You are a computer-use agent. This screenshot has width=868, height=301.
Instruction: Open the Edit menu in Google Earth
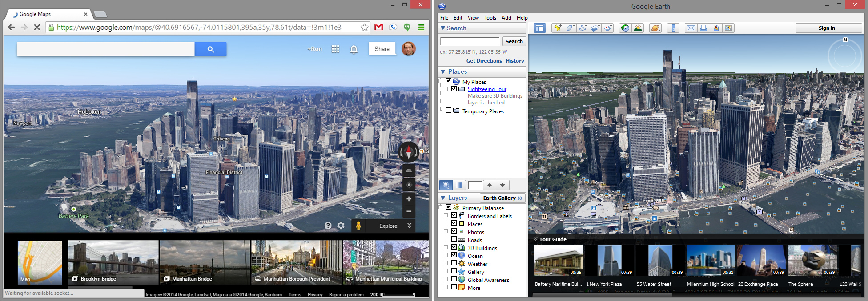click(458, 18)
